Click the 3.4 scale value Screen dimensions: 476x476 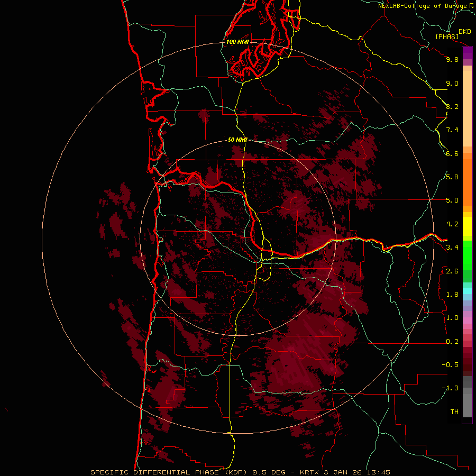coord(452,248)
